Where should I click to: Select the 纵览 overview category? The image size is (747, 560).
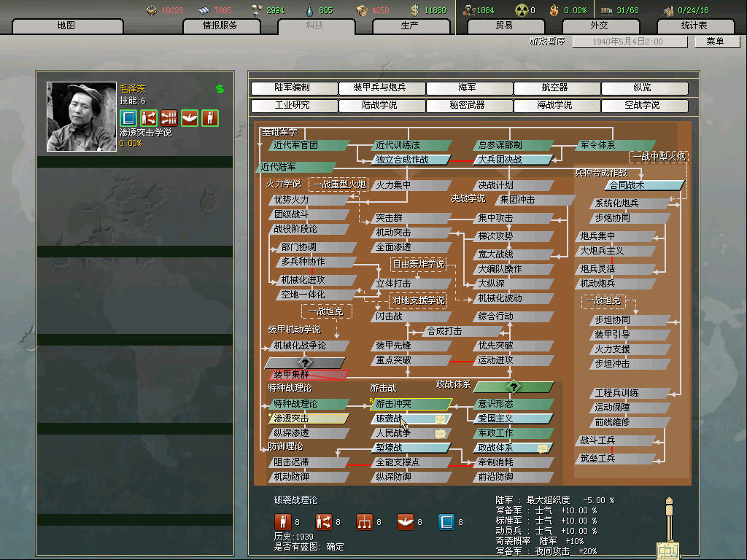coord(645,87)
